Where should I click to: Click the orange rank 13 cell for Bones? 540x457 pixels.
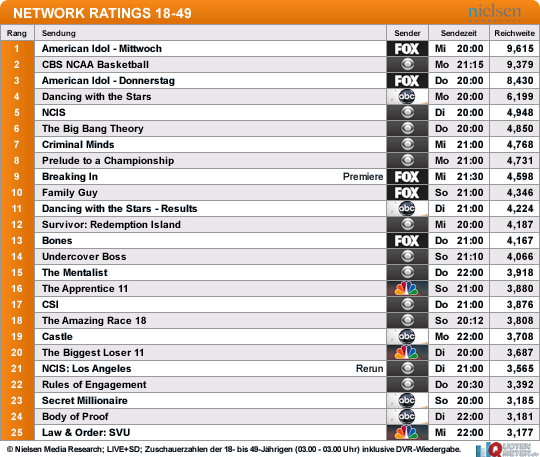(17, 241)
